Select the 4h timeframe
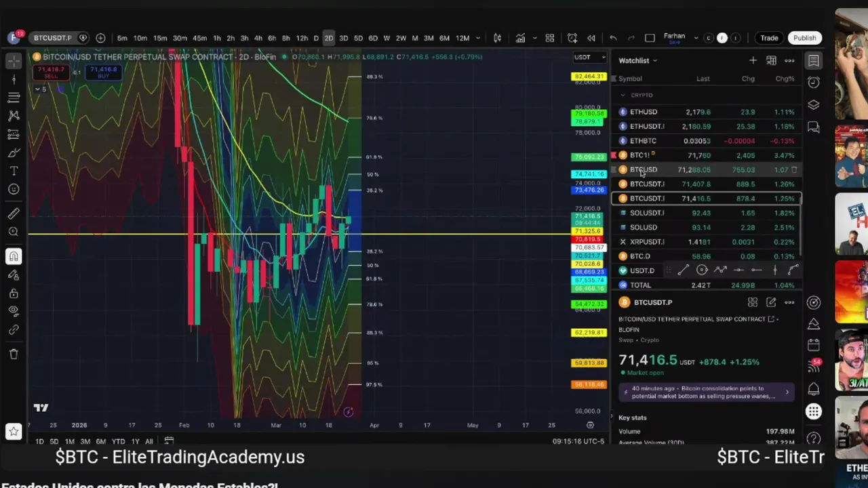Viewport: 868px width, 488px height. pos(258,38)
